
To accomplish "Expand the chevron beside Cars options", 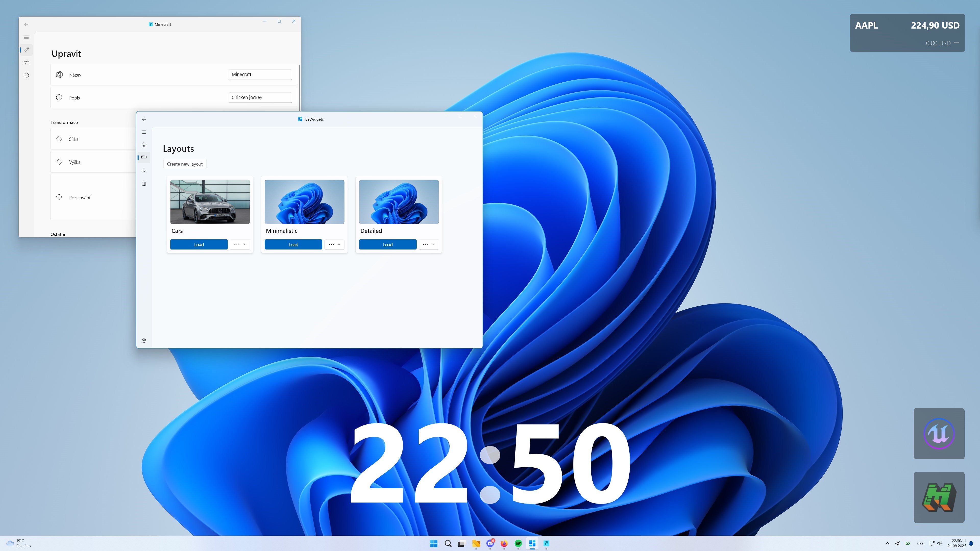I will (x=244, y=244).
